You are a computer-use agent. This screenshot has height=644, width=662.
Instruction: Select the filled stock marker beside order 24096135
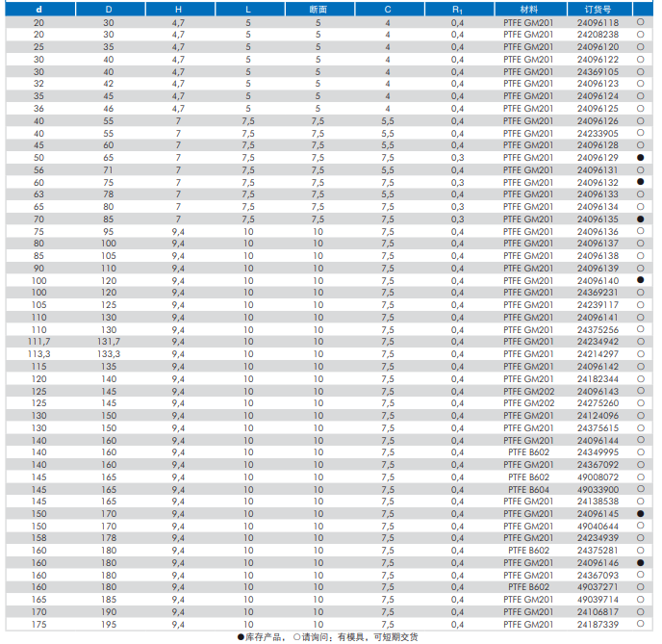pyautogui.click(x=640, y=219)
